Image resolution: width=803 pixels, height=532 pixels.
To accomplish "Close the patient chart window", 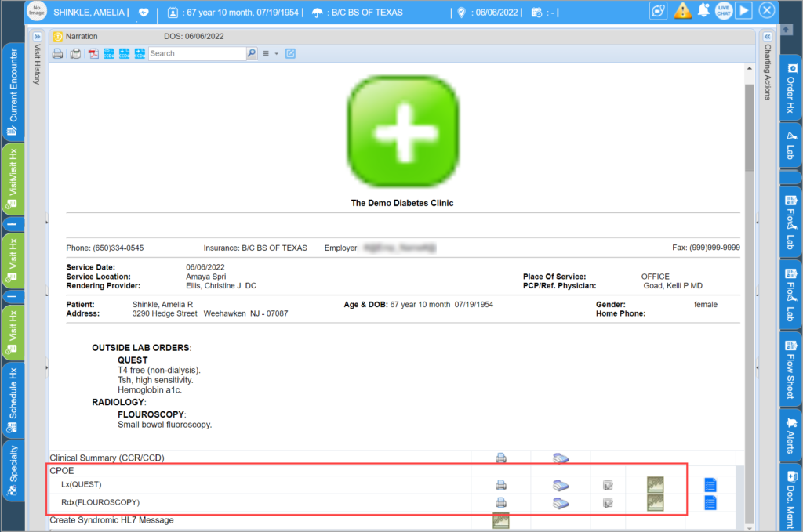I will pos(767,10).
